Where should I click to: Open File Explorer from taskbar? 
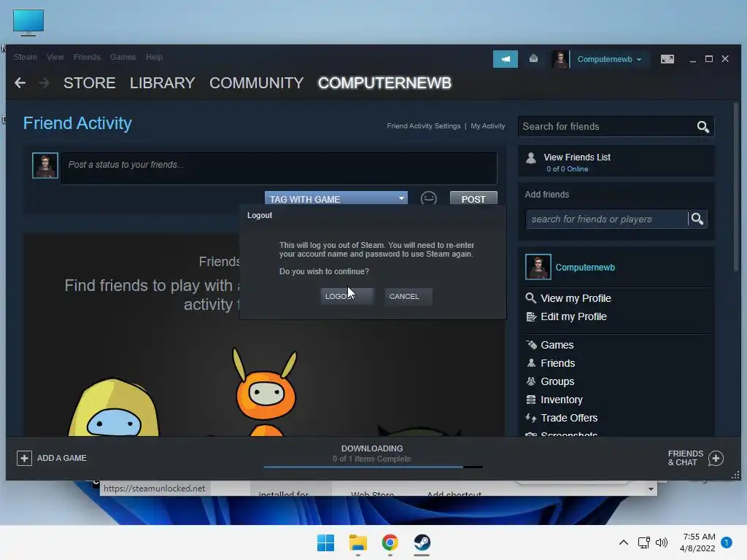click(358, 542)
